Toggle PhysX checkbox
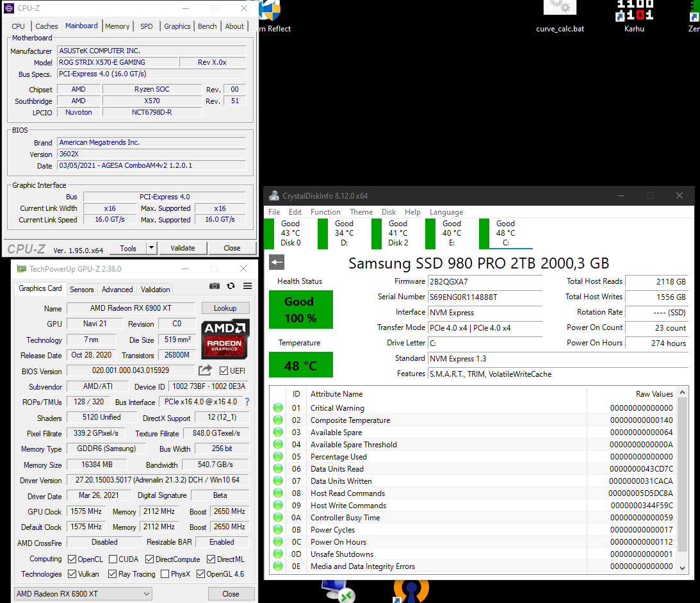Image resolution: width=700 pixels, height=603 pixels. [x=165, y=574]
